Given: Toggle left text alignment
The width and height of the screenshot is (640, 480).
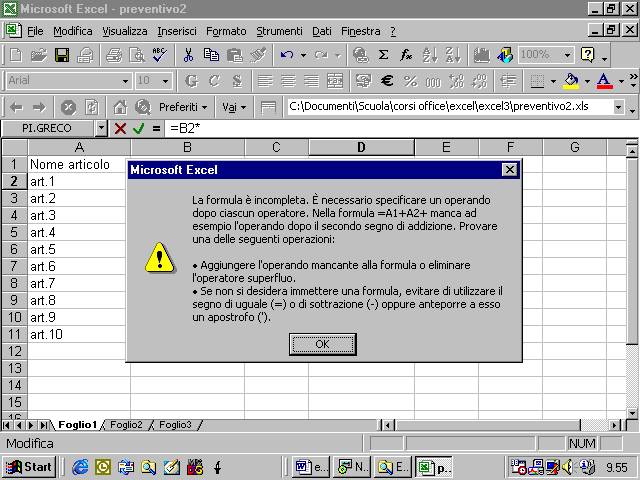Looking at the screenshot, I should 265,81.
